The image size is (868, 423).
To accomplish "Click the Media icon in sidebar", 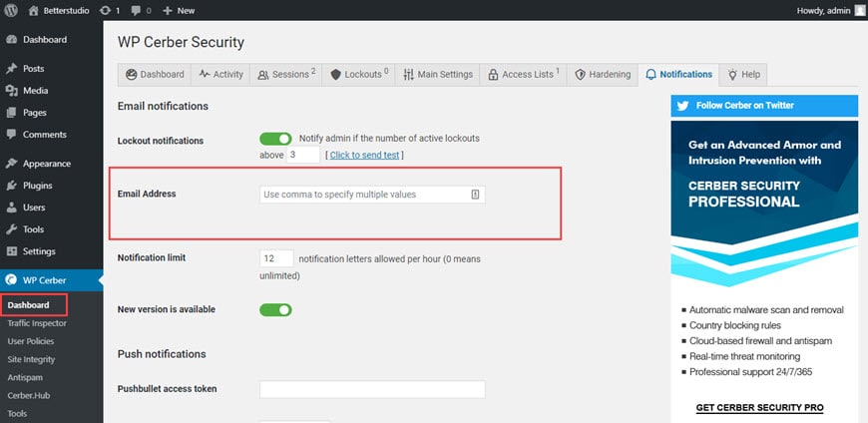I will (11, 91).
